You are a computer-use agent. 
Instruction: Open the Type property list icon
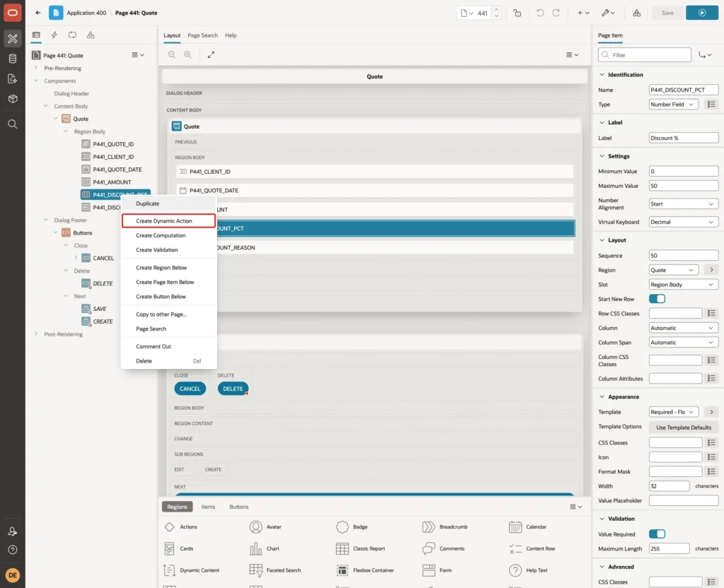pyautogui.click(x=711, y=105)
